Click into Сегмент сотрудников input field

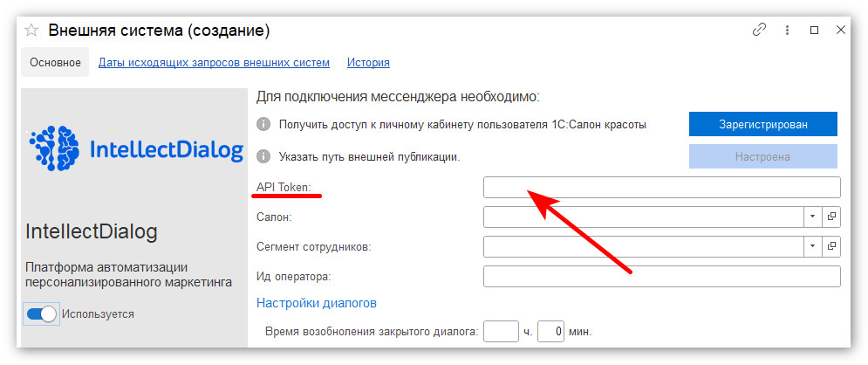pos(643,246)
